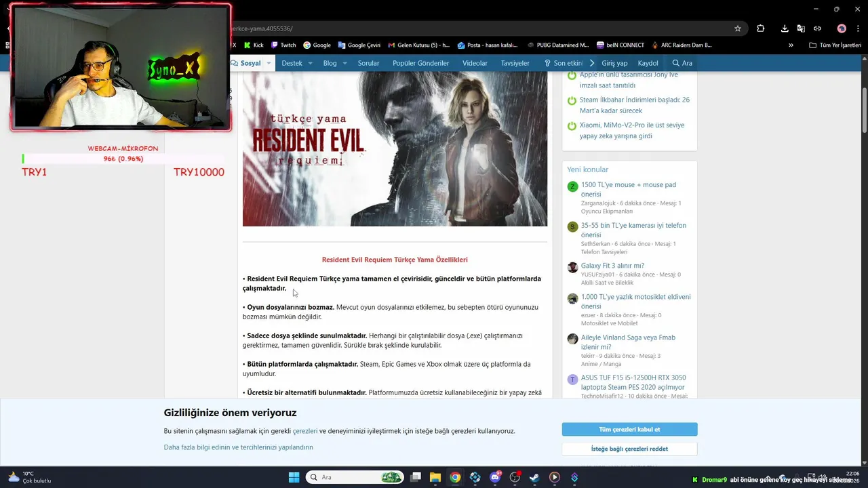Open the Aileyle Vinland Saga thread

628,342
